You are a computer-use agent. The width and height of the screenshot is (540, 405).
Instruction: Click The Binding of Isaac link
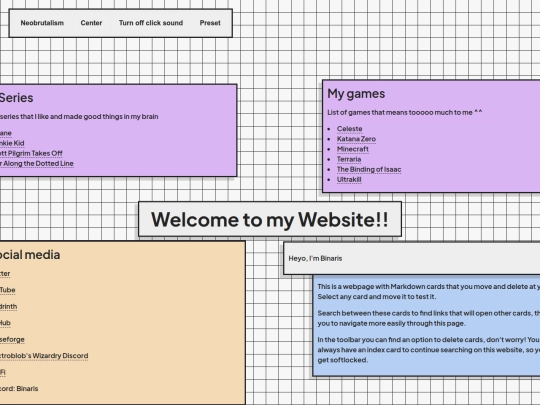[x=369, y=169]
